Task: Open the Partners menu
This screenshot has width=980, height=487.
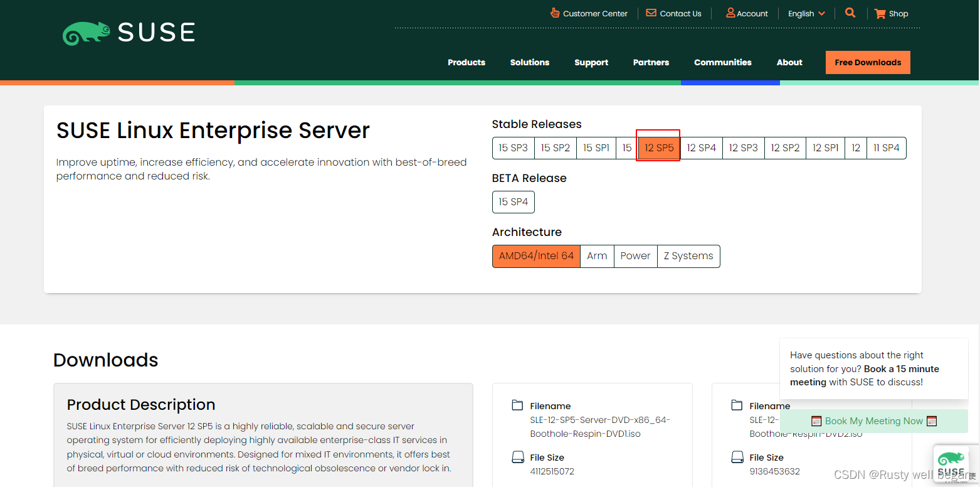Action: 651,62
